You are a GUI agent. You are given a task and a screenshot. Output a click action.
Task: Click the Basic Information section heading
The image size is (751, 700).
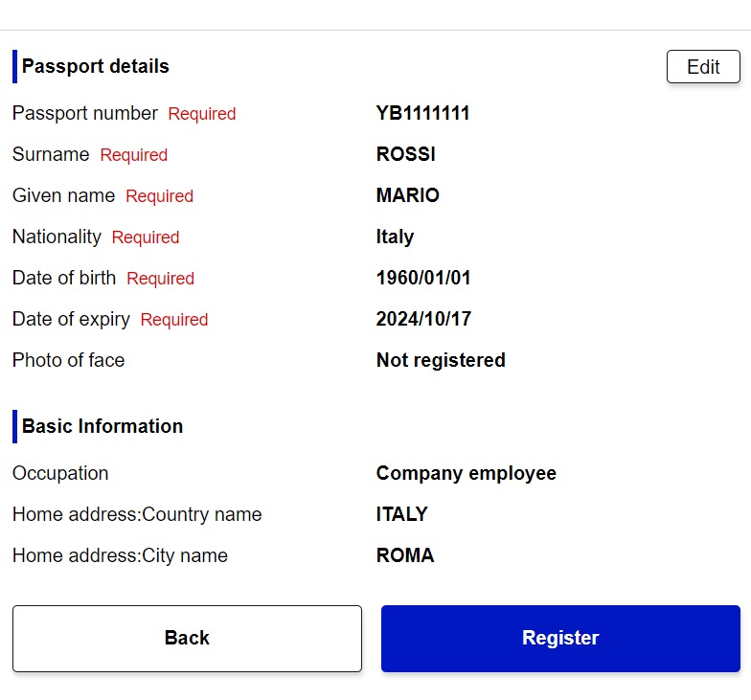[x=102, y=427]
